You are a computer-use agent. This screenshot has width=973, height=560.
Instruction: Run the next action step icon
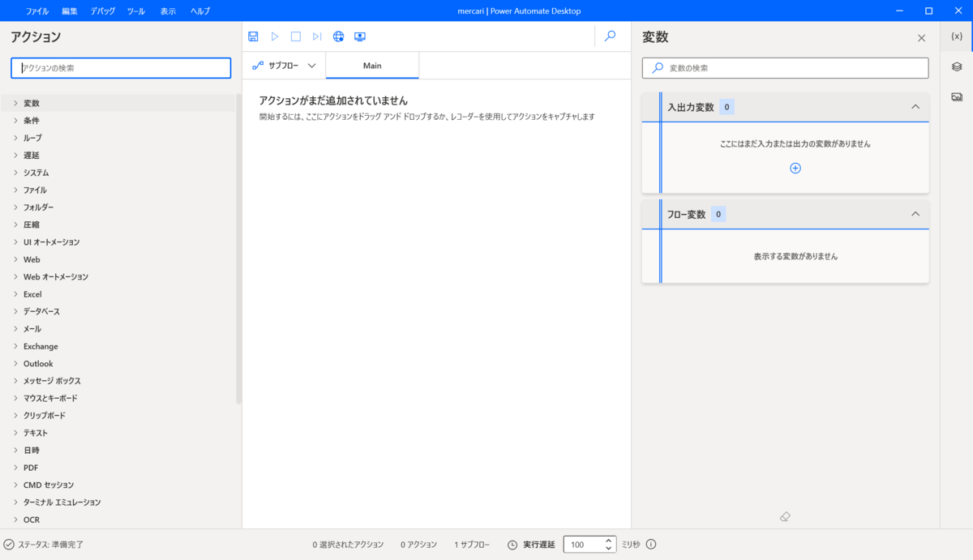(x=317, y=36)
